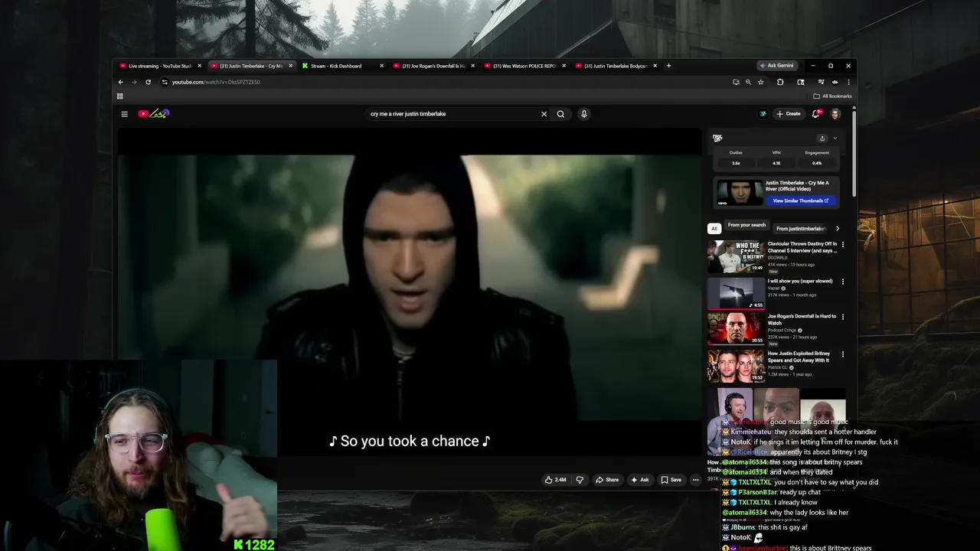
Task: Select the From your search chip
Action: [746, 226]
